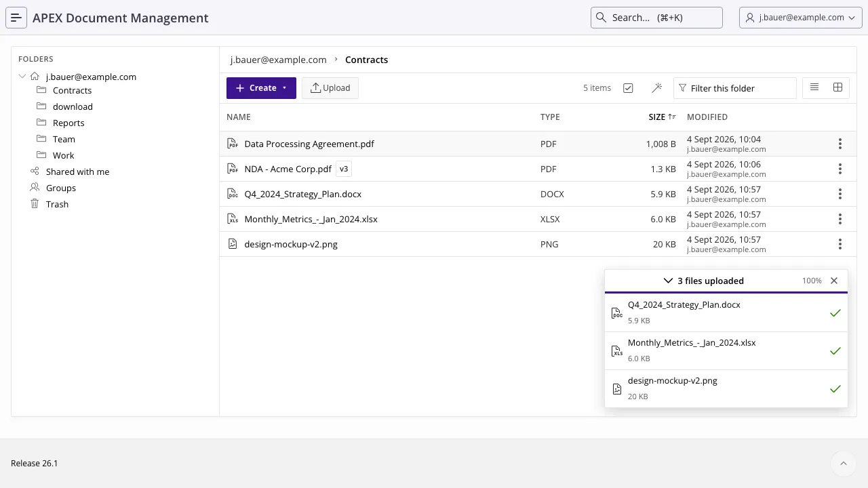Viewport: 868px width, 488px height.
Task: Open Q4_2024_Strategy_Plan.docx in the file list
Action: click(302, 194)
